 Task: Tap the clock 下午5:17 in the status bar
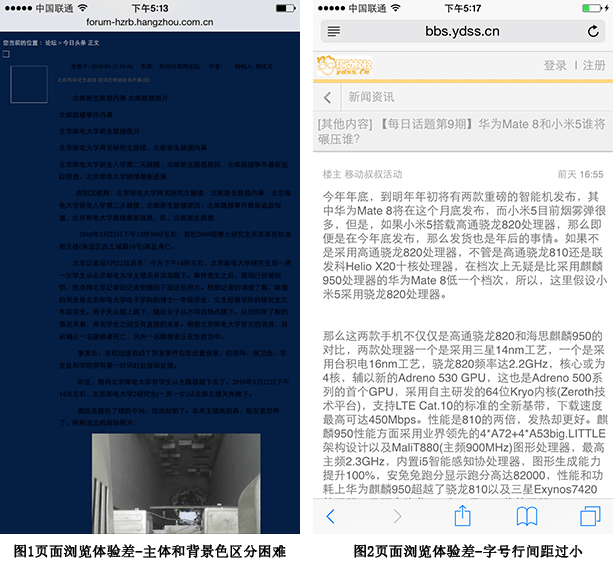tap(463, 8)
